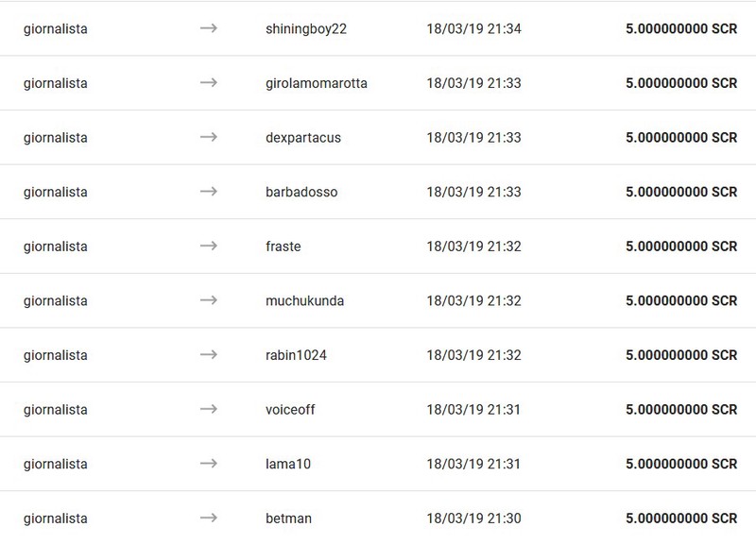Click the arrow icon in betman row
The image size is (756, 544).
click(x=208, y=518)
